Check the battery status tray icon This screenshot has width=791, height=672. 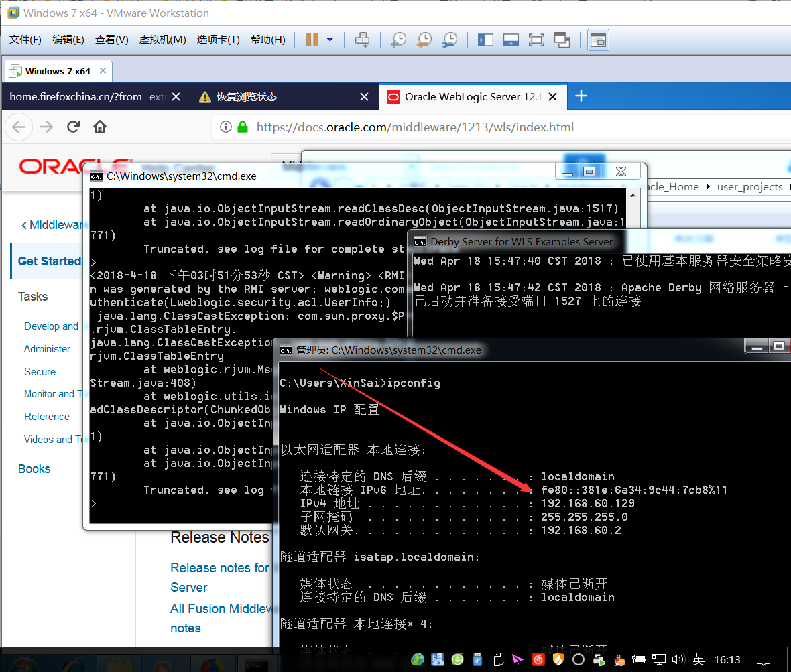(639, 659)
